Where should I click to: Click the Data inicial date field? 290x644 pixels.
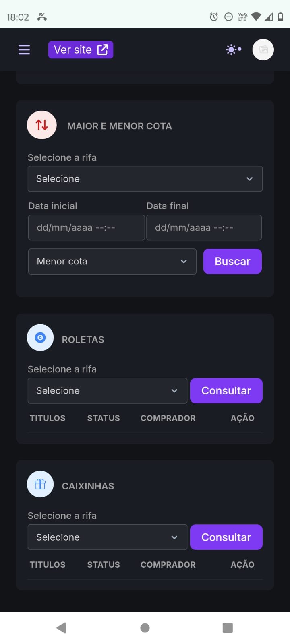[86, 228]
